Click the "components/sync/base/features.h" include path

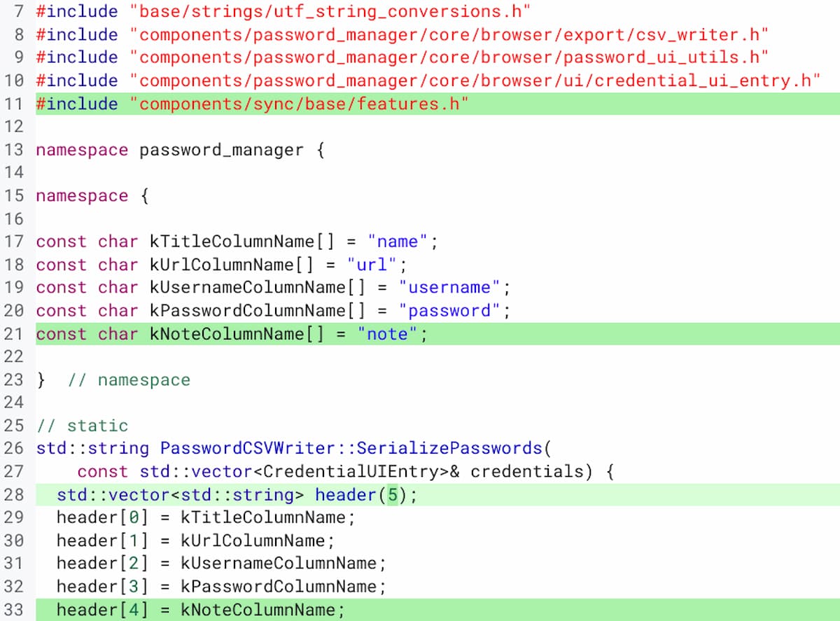299,104
